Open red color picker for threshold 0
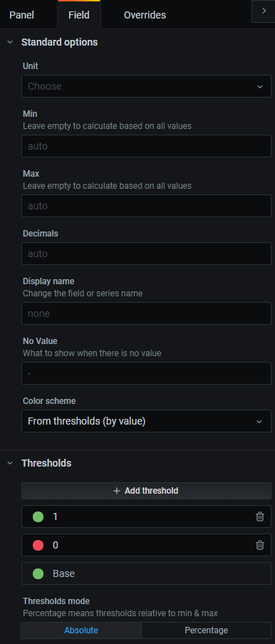The width and height of the screenshot is (275, 644). point(38,545)
